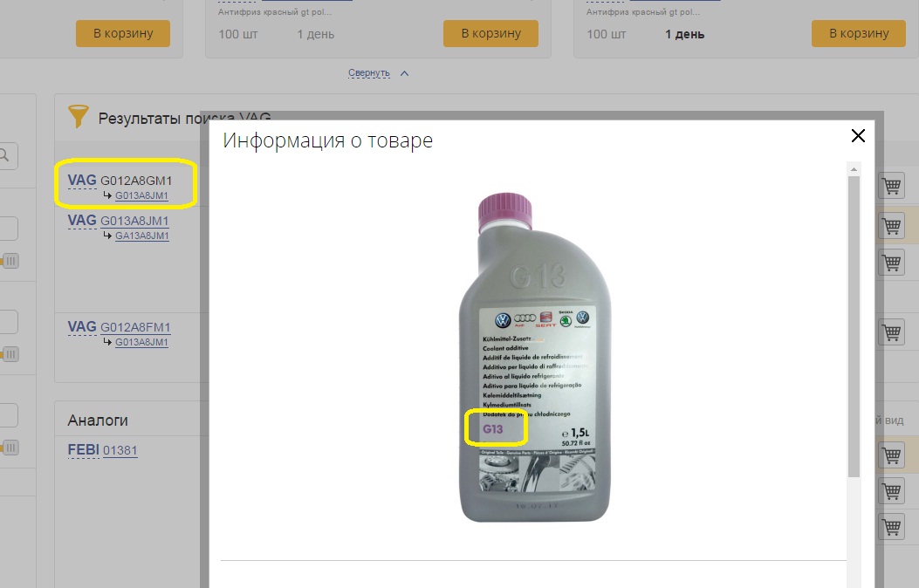Open the G013A8JM1 replacement link under G012A8GM1
This screenshot has width=919, height=588.
[142, 195]
